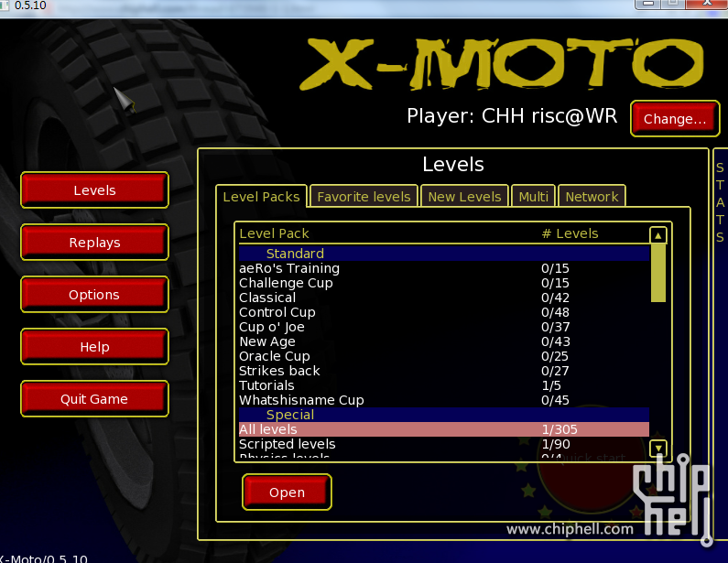Open the Levels menu button

point(94,189)
